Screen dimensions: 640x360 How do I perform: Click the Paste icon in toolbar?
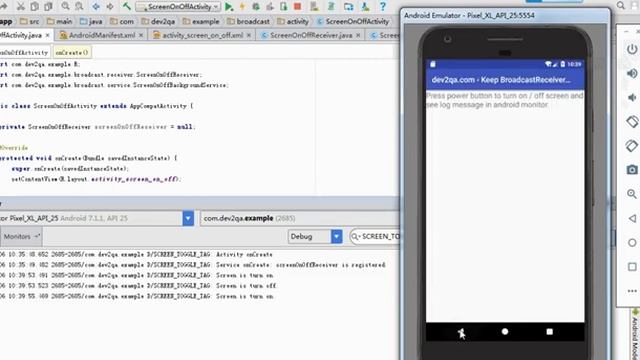[49, 6]
